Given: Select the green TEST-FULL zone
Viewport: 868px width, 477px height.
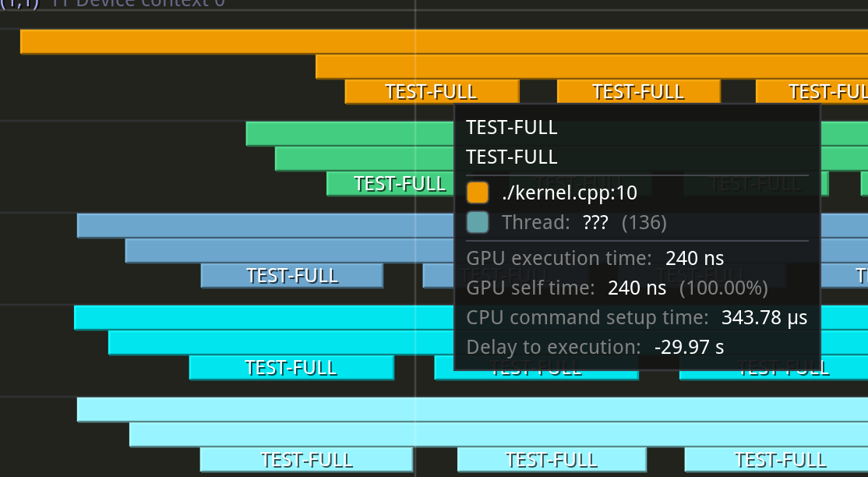Looking at the screenshot, I should click(x=390, y=184).
